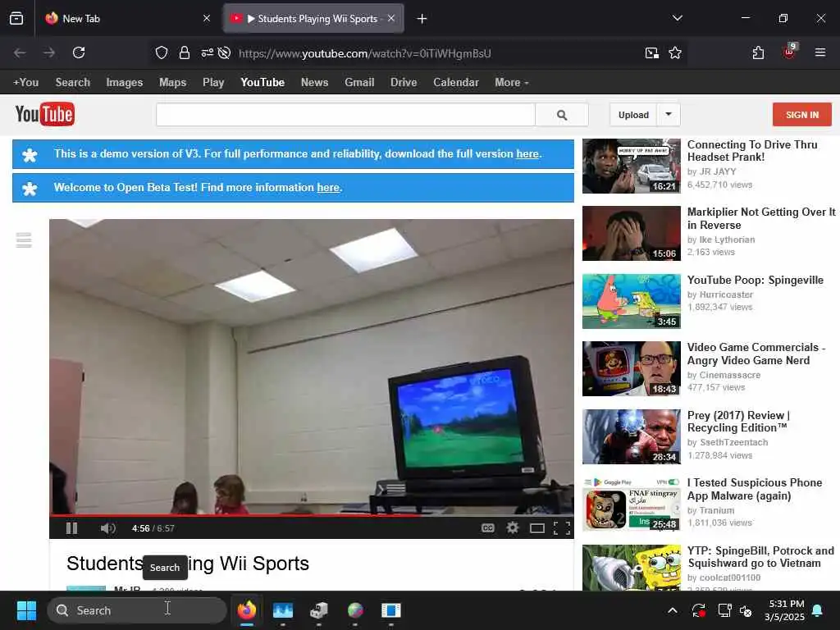This screenshot has width=840, height=630.
Task: Open the +You menu item
Action: pos(25,83)
